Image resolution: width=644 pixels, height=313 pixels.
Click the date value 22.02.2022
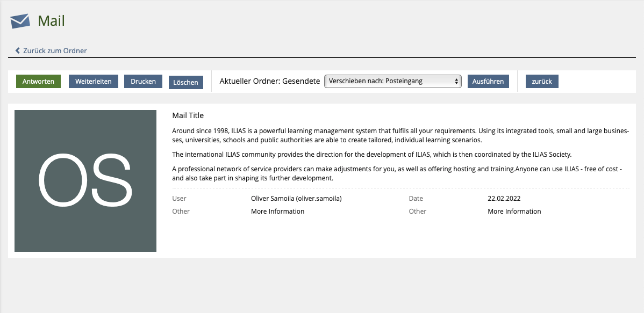tap(504, 199)
